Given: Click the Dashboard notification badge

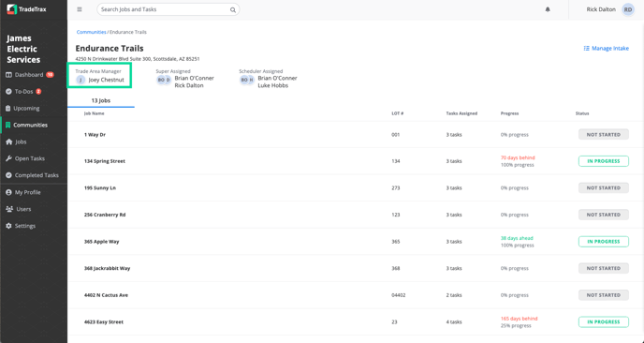Looking at the screenshot, I should pos(50,75).
